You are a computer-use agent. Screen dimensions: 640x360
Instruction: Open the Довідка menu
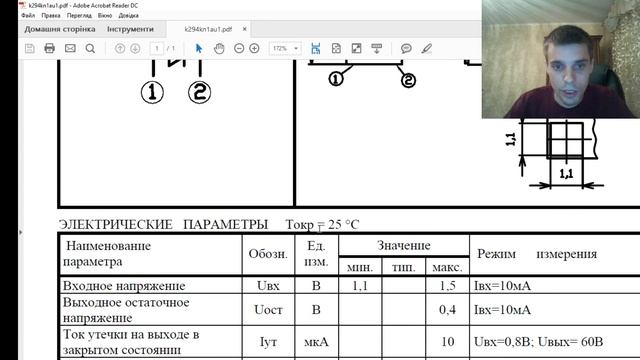pos(129,16)
